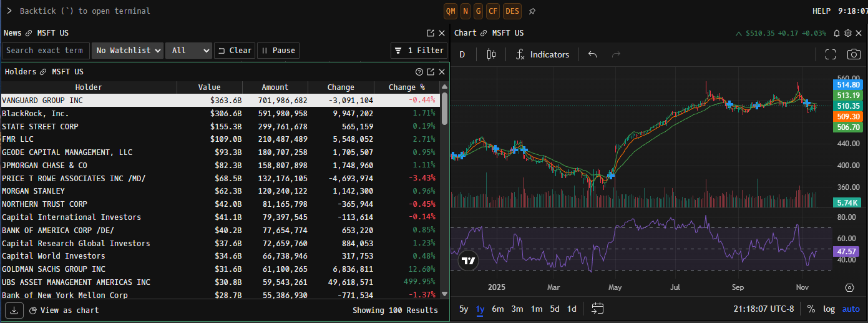868x323 pixels.
Task: Toggle percent scale on the chart
Action: pyautogui.click(x=811, y=309)
